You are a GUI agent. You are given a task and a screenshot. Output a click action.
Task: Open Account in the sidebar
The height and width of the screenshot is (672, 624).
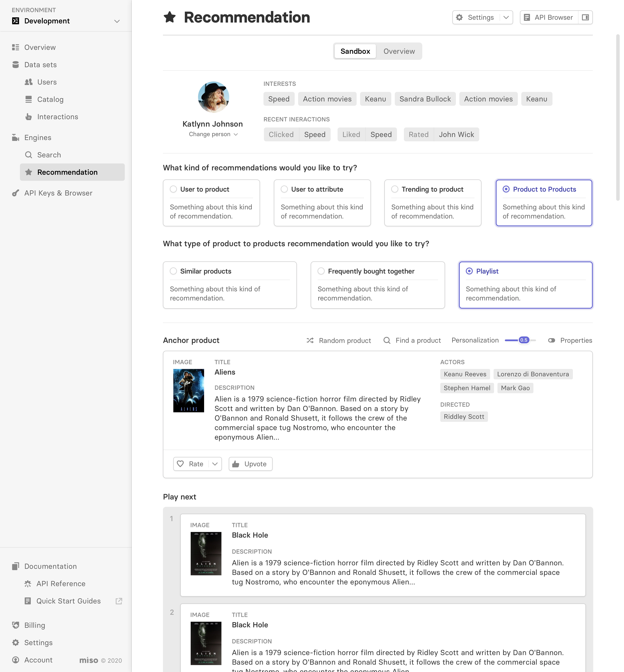click(38, 660)
